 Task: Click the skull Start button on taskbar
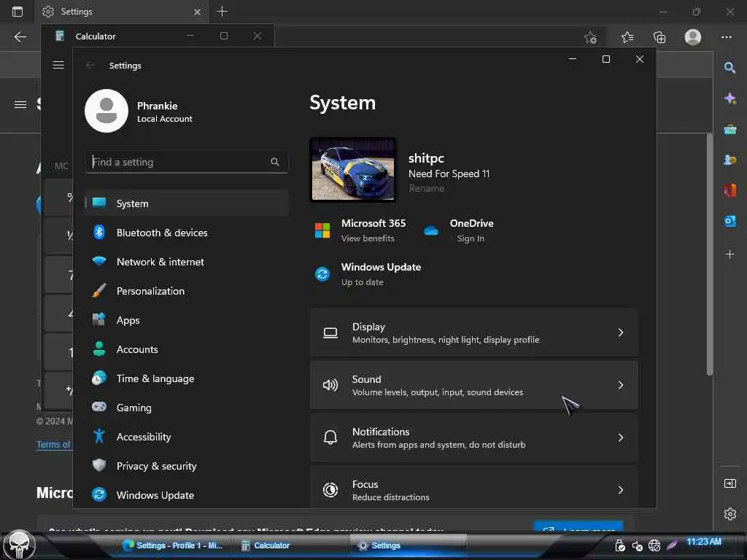(19, 544)
